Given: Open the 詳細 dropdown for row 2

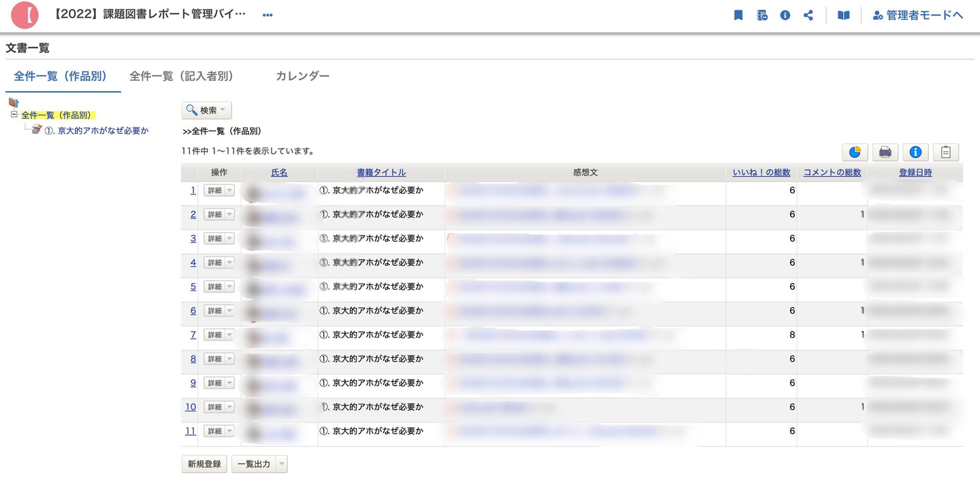Looking at the screenshot, I should tap(229, 215).
